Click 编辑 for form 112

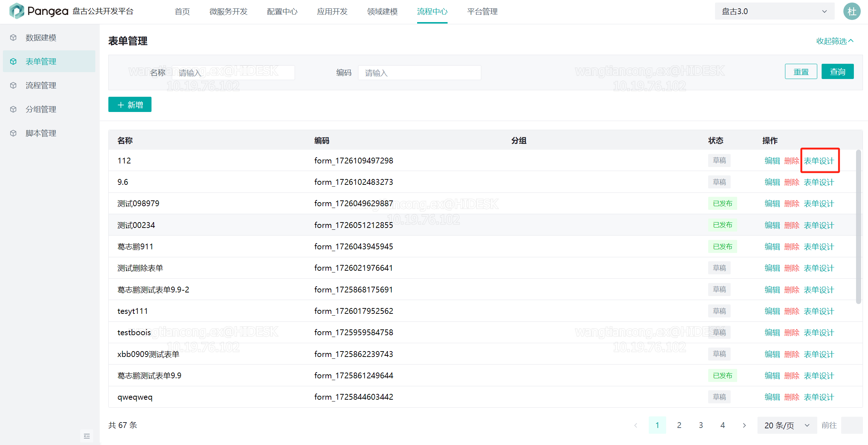(x=772, y=161)
